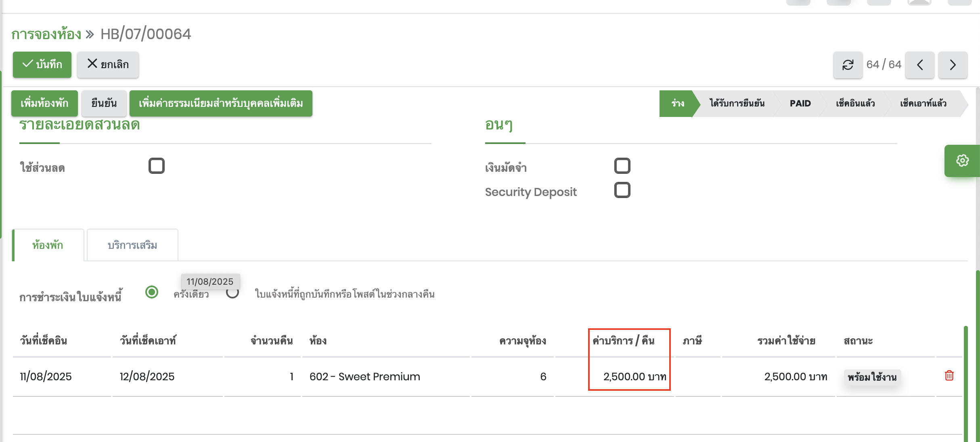Delete room line with trash icon
Screen dimensions: 980x442
tap(949, 376)
